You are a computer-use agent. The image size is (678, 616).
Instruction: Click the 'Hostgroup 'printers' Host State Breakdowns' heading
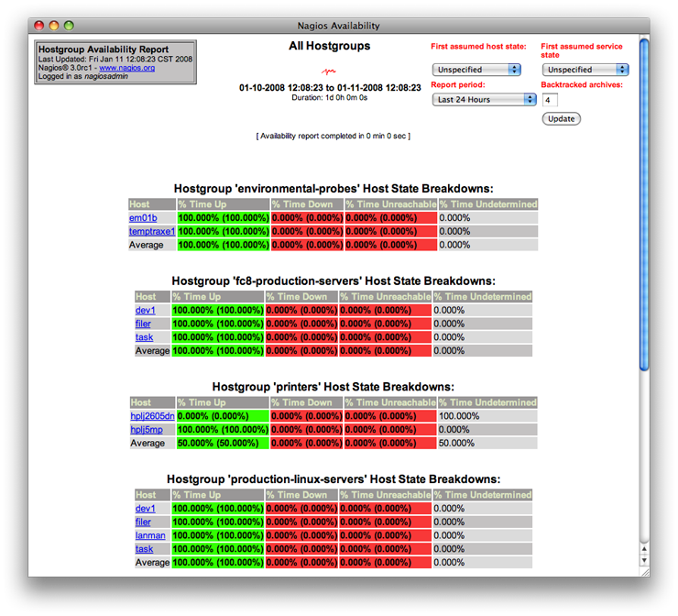click(x=334, y=387)
